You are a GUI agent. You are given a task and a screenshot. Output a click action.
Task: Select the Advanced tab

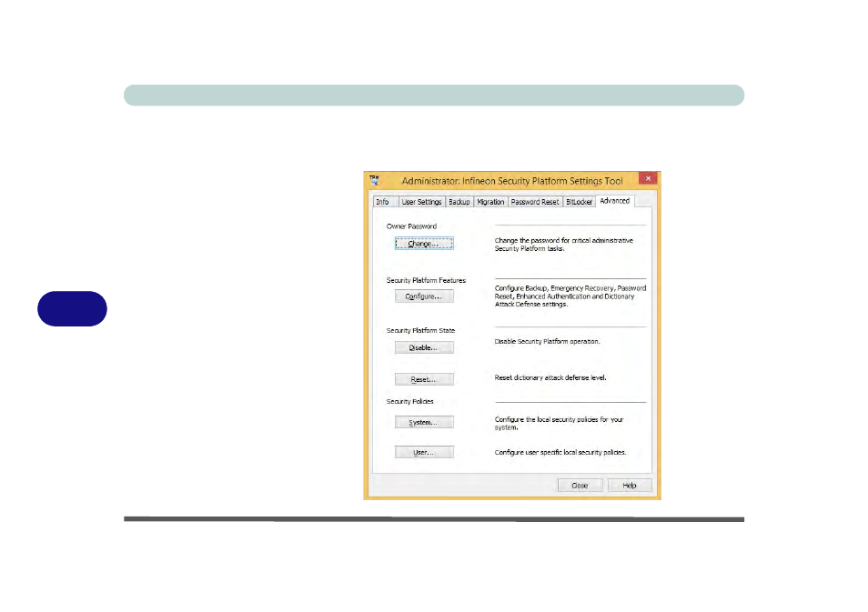(614, 201)
